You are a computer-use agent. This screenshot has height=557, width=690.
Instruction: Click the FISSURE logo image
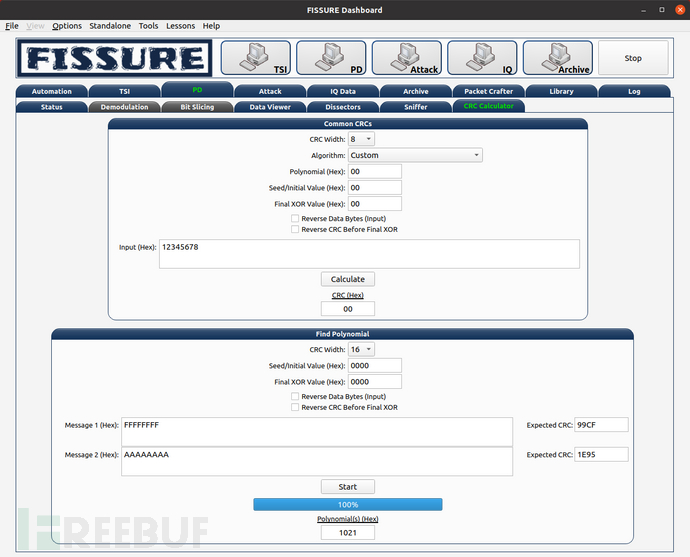(115, 58)
